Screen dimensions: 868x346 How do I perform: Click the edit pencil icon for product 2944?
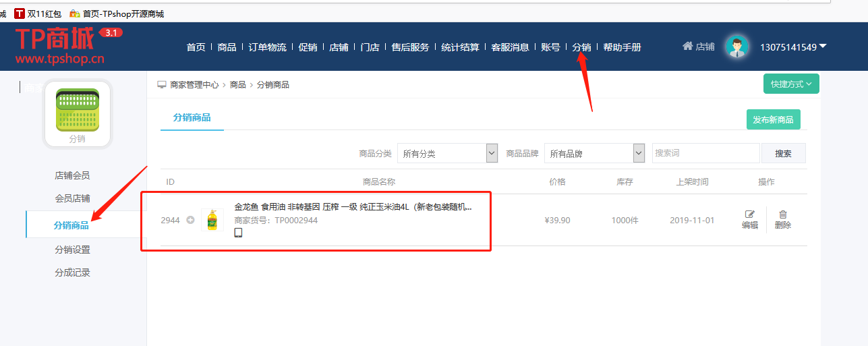coord(749,214)
